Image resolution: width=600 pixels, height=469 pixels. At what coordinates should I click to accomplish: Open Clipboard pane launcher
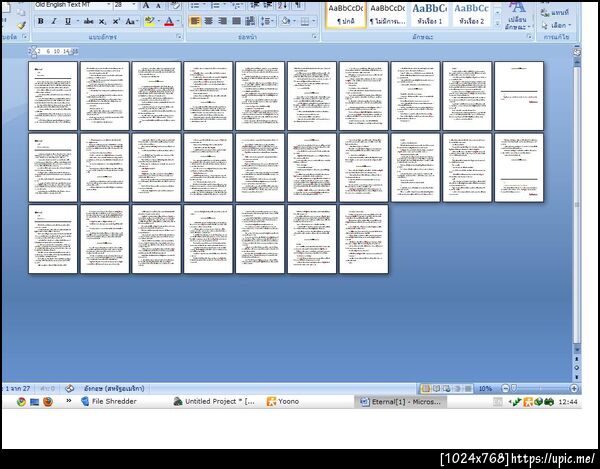(25, 37)
